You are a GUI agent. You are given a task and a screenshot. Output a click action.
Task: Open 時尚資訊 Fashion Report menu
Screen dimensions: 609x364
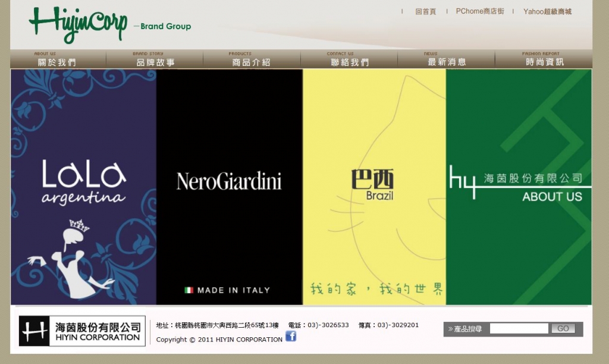544,59
